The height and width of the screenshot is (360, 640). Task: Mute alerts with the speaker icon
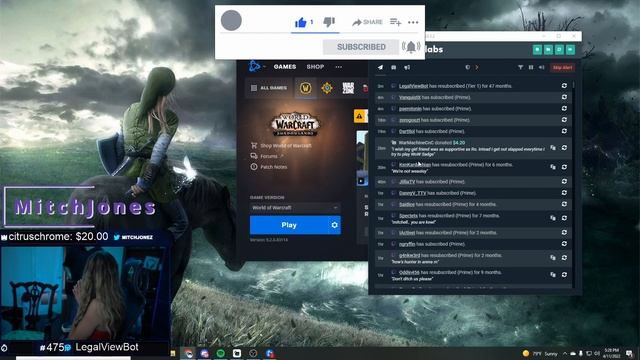[542, 67]
